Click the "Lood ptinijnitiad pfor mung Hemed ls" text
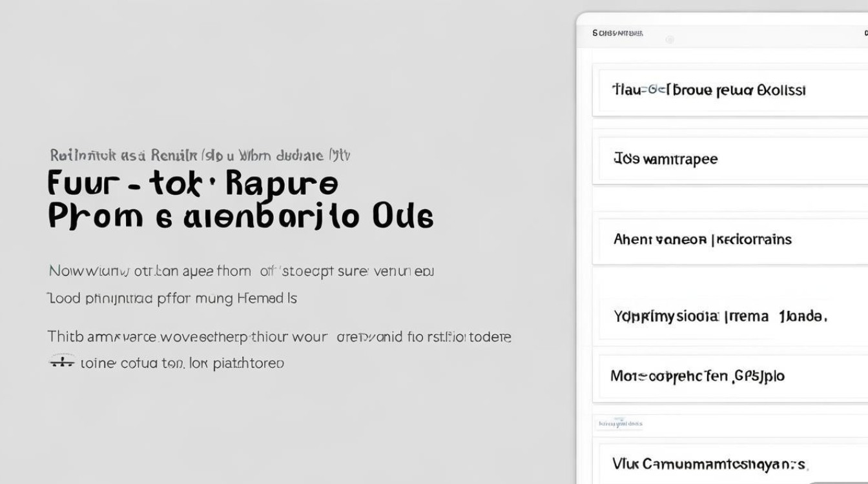Screen dimensions: 868x484 (172, 298)
